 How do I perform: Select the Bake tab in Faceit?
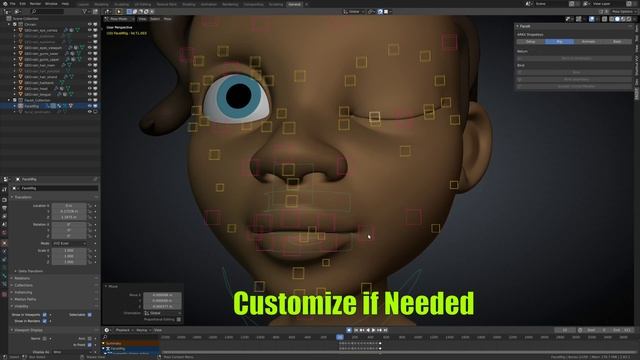pyautogui.click(x=617, y=42)
